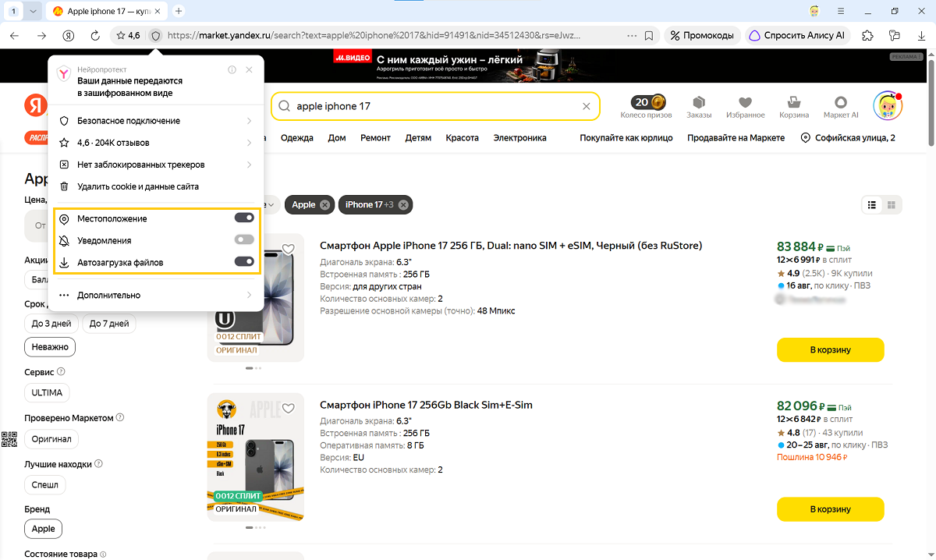The height and width of the screenshot is (560, 936).
Task: Change delivery address Софийская улица, 2
Action: [x=848, y=137]
